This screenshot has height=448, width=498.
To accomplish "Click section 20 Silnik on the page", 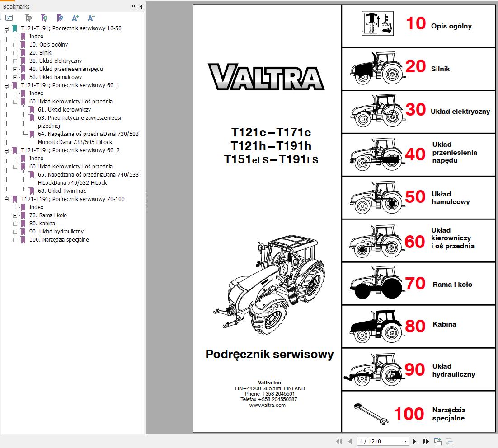I will tap(418, 69).
